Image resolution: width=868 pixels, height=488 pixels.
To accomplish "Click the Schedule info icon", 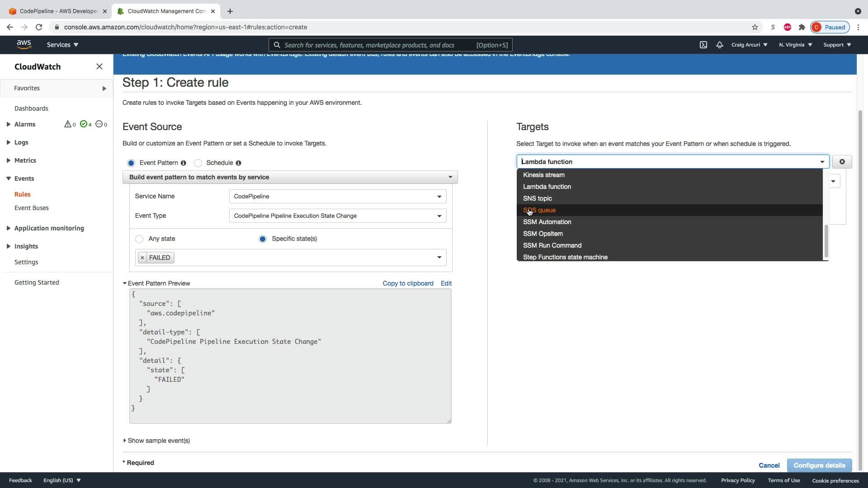I will [238, 163].
